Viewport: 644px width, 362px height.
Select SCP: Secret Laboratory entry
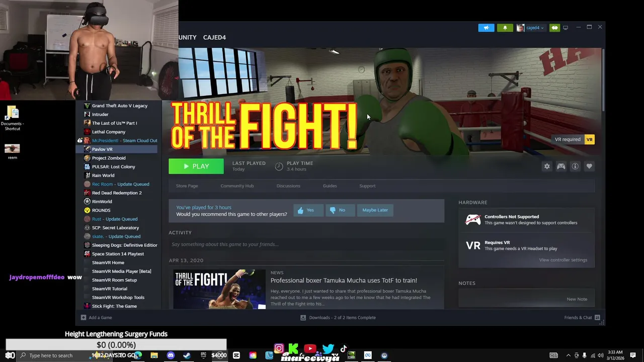[x=115, y=228]
